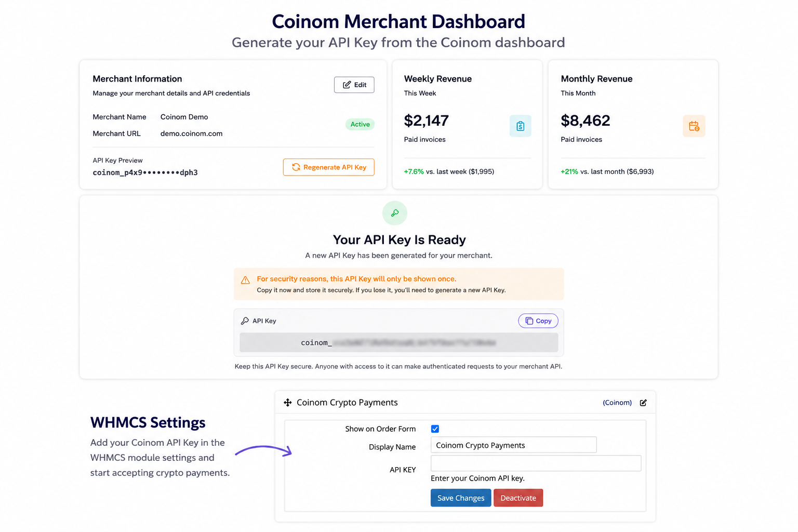Open the (Coinom) link
The image size is (798, 532).
[617, 403]
